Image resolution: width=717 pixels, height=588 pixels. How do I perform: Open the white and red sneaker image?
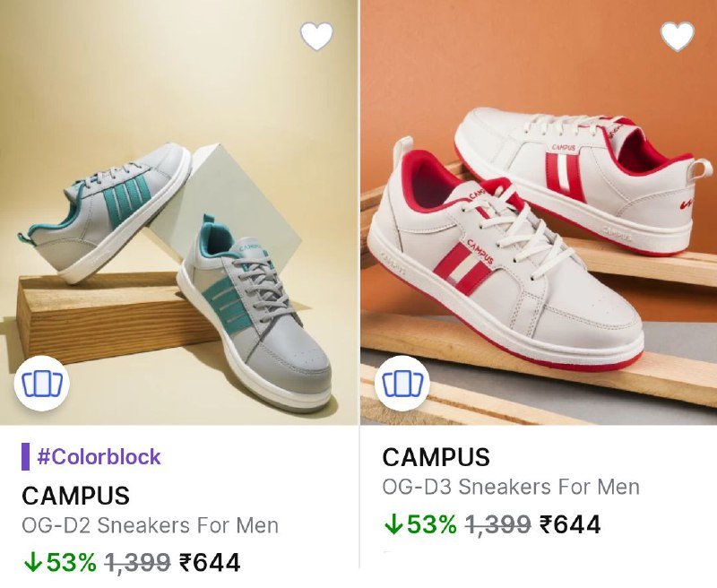tap(539, 212)
